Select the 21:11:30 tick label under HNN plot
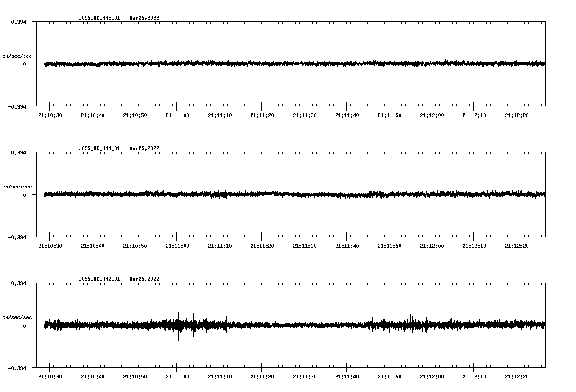 tap(305, 246)
